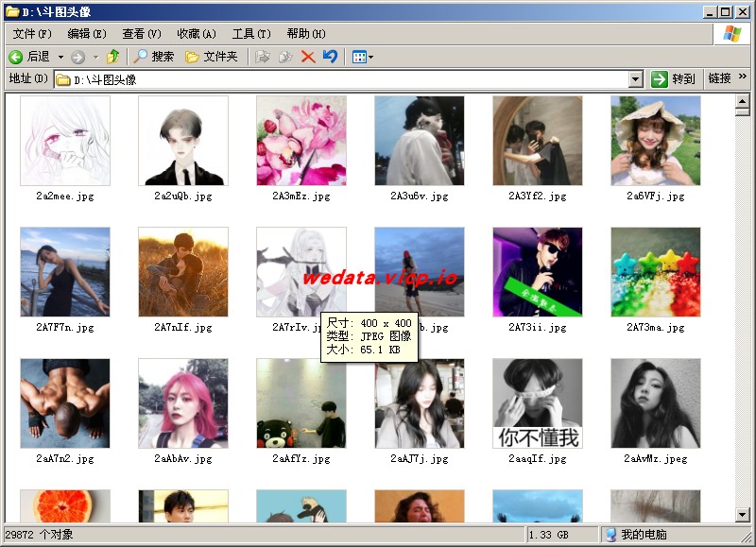
Task: Select the pink flowers thumbnail 2A3mEz.jpg
Action: [301, 140]
